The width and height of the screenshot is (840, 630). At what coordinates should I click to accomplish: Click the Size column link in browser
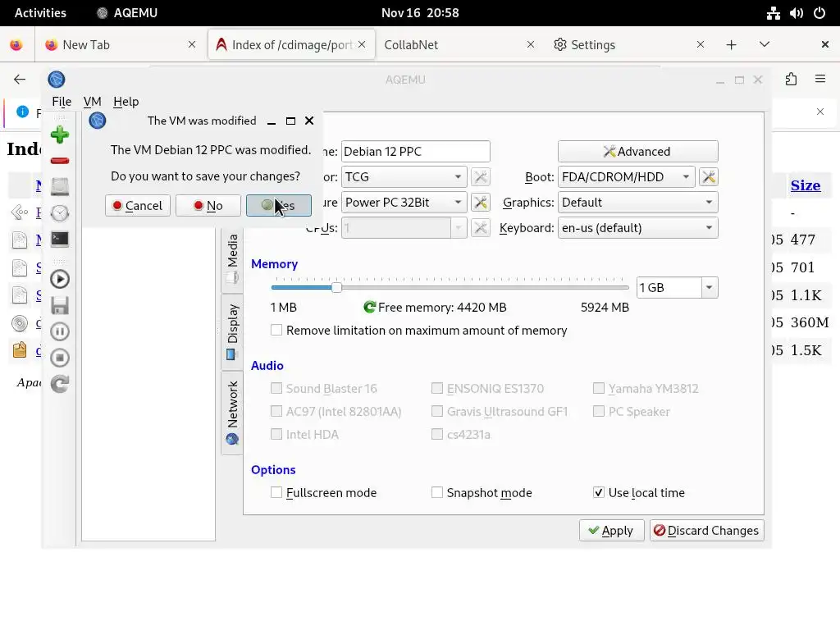[806, 185]
